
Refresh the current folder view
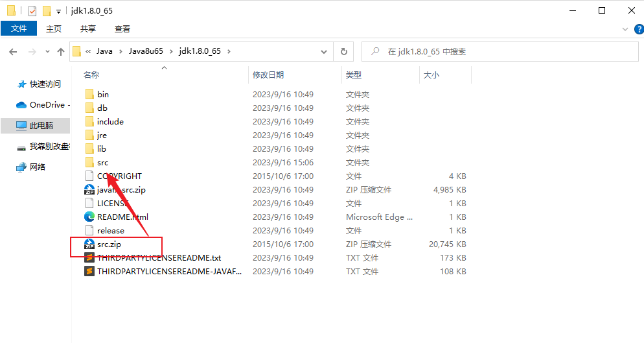click(x=344, y=51)
